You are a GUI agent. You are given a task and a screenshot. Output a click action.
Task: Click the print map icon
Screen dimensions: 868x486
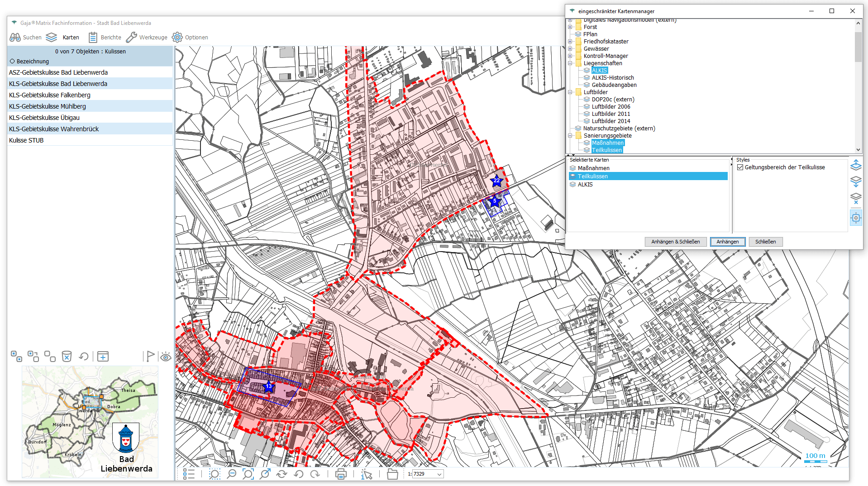pos(341,474)
